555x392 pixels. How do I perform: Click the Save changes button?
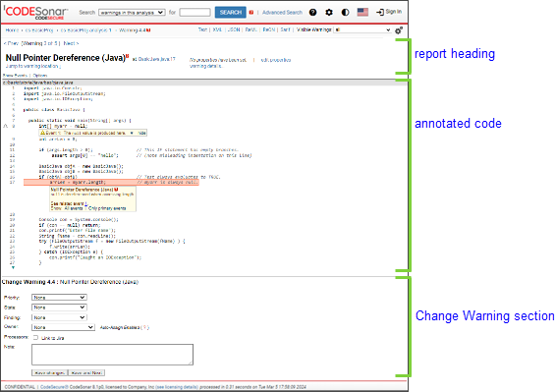(49, 373)
